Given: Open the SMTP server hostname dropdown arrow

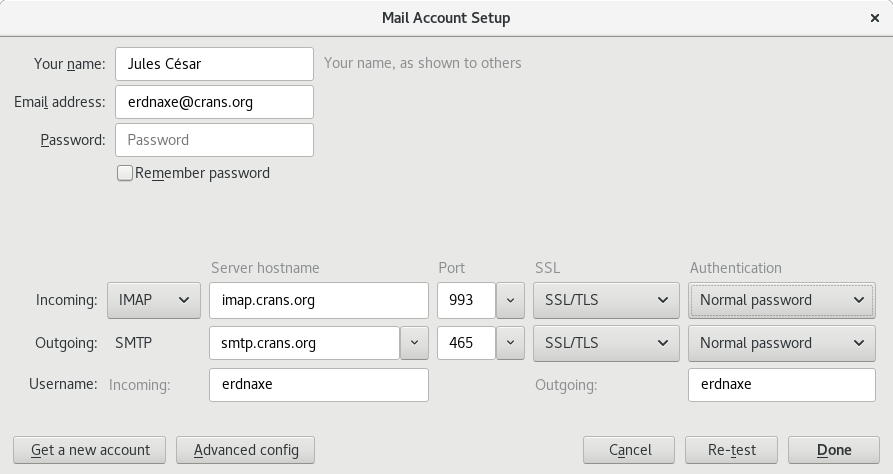Looking at the screenshot, I should 414,343.
